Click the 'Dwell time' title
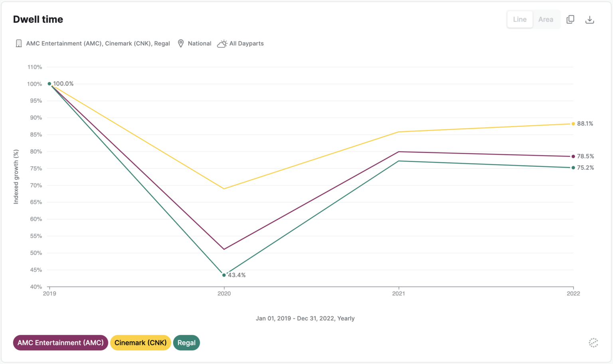This screenshot has height=364, width=613. click(x=38, y=19)
